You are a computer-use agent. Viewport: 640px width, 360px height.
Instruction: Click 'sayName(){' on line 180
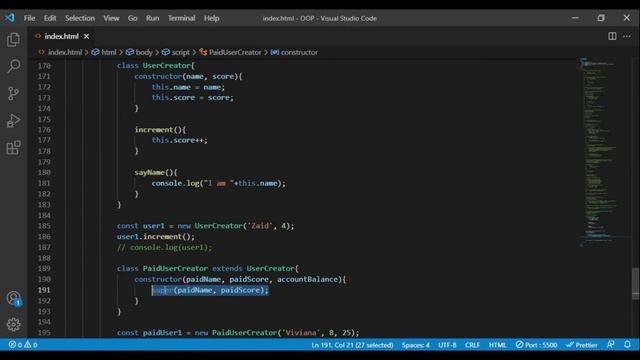[x=156, y=172]
